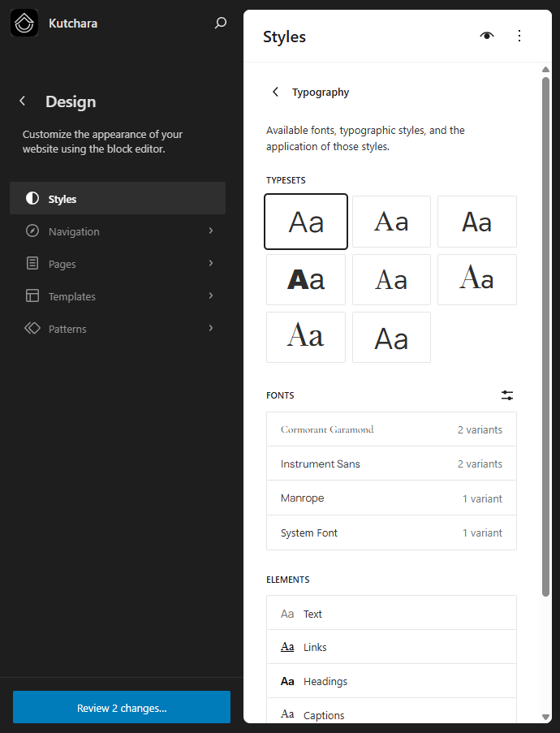Open the Cormorant Garamond font entry

click(x=391, y=429)
